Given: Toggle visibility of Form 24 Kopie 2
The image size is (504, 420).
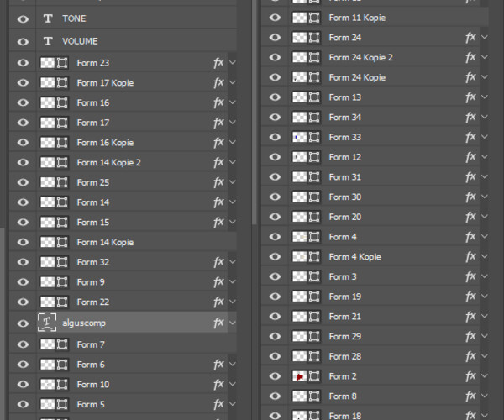Looking at the screenshot, I should (275, 57).
